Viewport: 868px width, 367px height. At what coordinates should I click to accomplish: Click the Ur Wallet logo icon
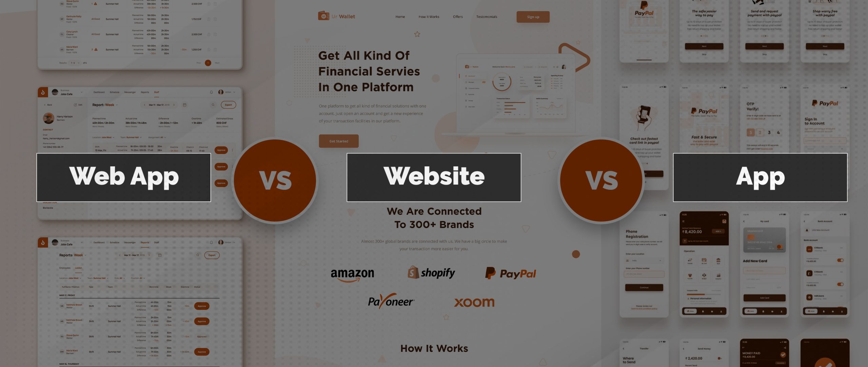(x=323, y=16)
